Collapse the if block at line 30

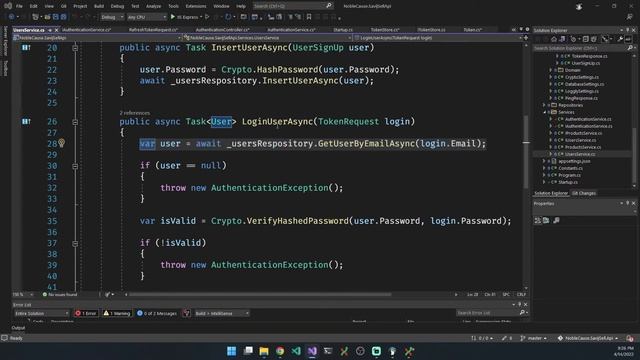click(x=75, y=166)
